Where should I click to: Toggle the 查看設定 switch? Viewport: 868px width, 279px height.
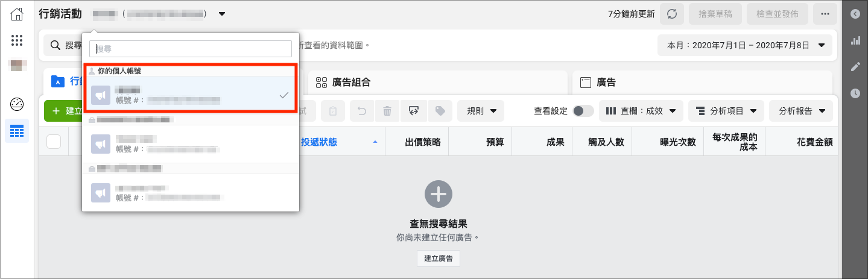pyautogui.click(x=583, y=111)
